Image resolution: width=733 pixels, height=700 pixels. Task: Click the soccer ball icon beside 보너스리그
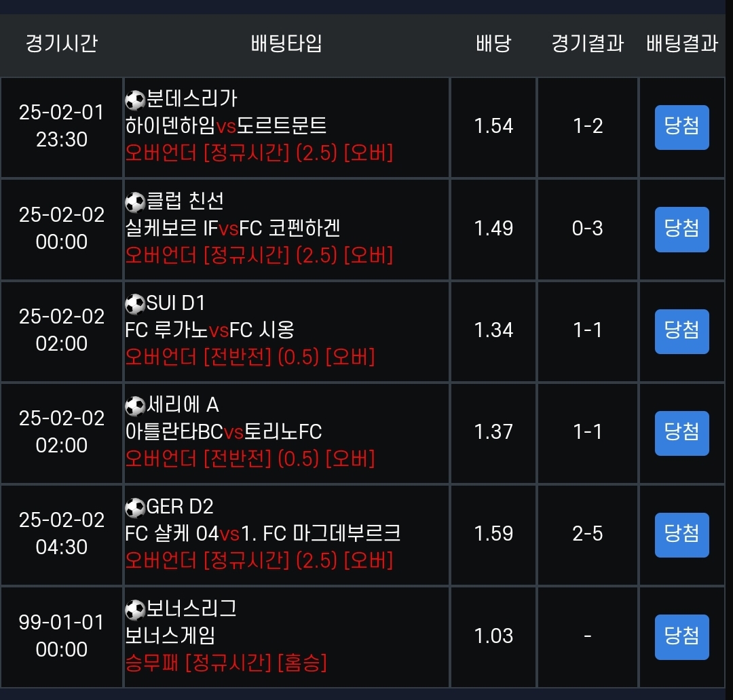[x=136, y=610]
